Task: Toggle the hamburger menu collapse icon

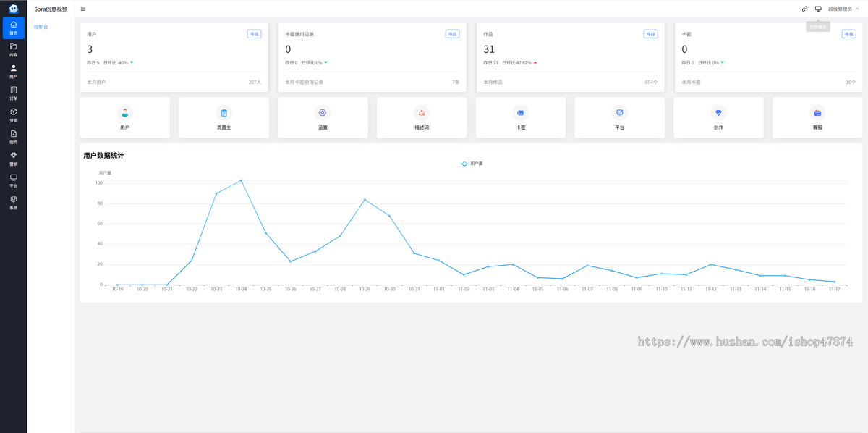Action: (x=83, y=9)
